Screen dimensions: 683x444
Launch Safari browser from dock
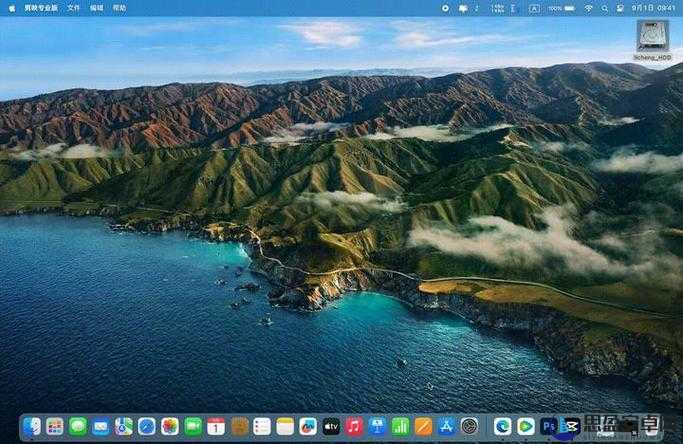(147, 427)
